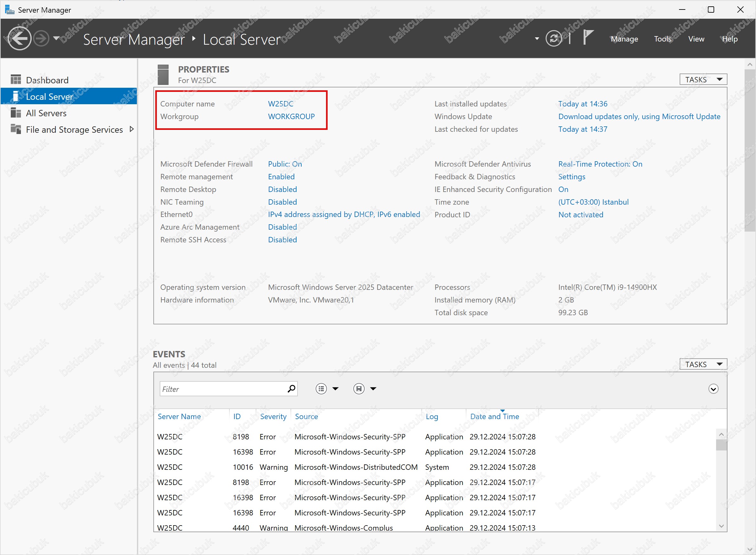
Task: Click the File and Storage Services icon
Action: pos(16,129)
